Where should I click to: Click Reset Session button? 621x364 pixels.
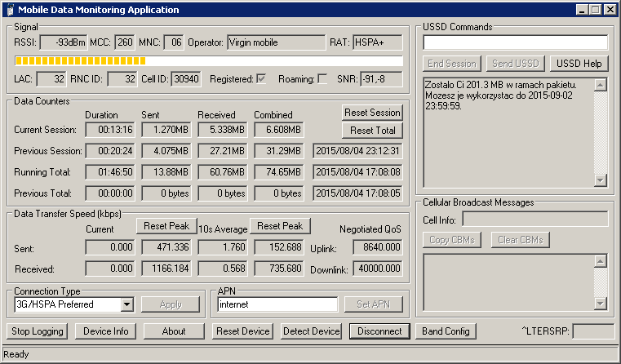click(372, 113)
